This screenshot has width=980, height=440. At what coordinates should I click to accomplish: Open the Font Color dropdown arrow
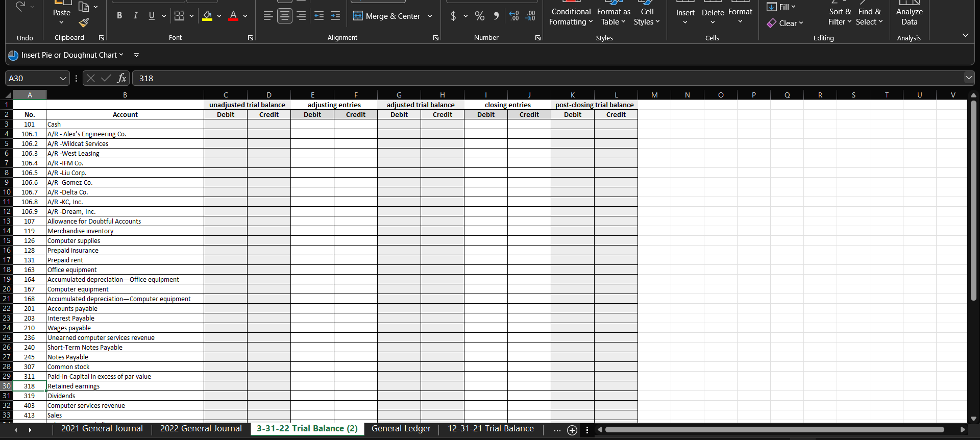pos(246,16)
